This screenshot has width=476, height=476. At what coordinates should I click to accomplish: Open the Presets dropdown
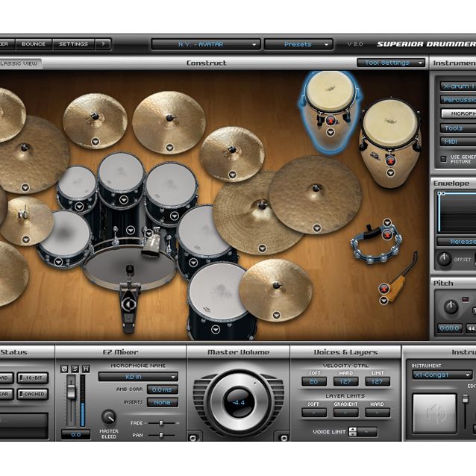[298, 44]
